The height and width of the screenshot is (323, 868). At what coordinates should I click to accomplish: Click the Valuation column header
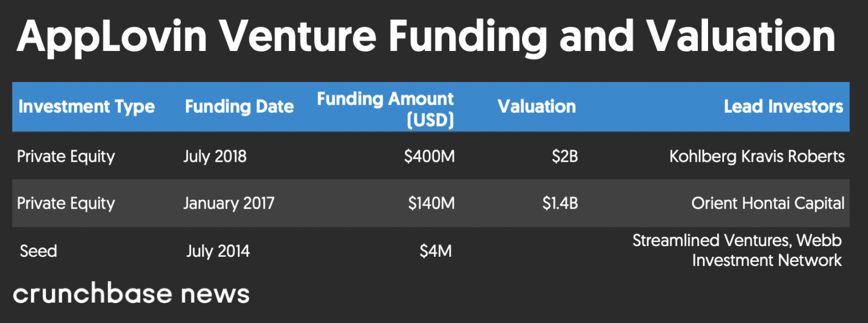coord(537,106)
